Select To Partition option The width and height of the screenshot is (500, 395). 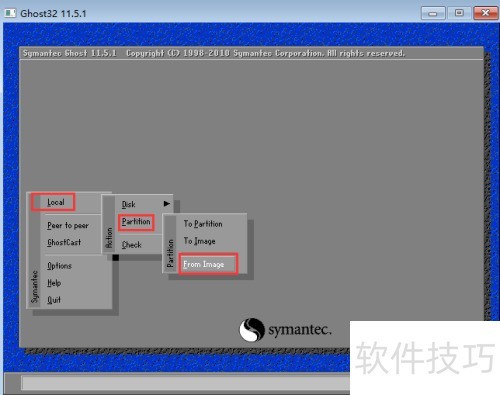click(203, 224)
